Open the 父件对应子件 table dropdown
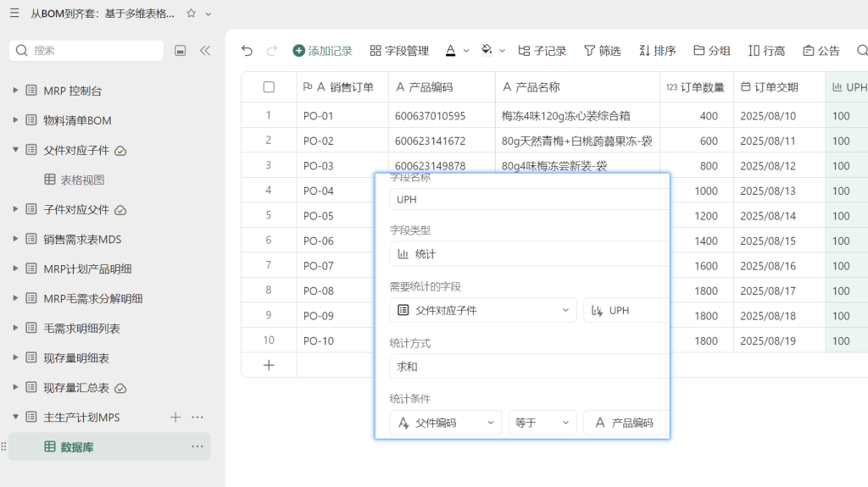This screenshot has height=487, width=868. coord(483,311)
